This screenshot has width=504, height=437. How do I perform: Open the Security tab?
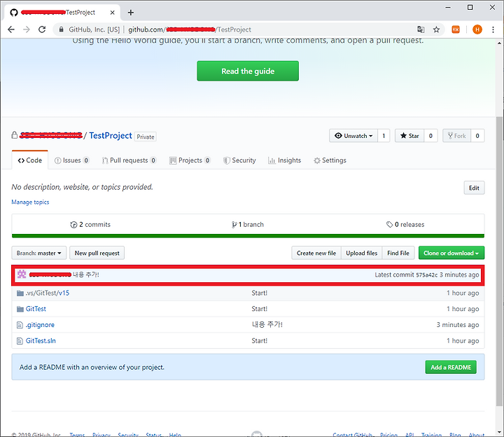click(239, 160)
